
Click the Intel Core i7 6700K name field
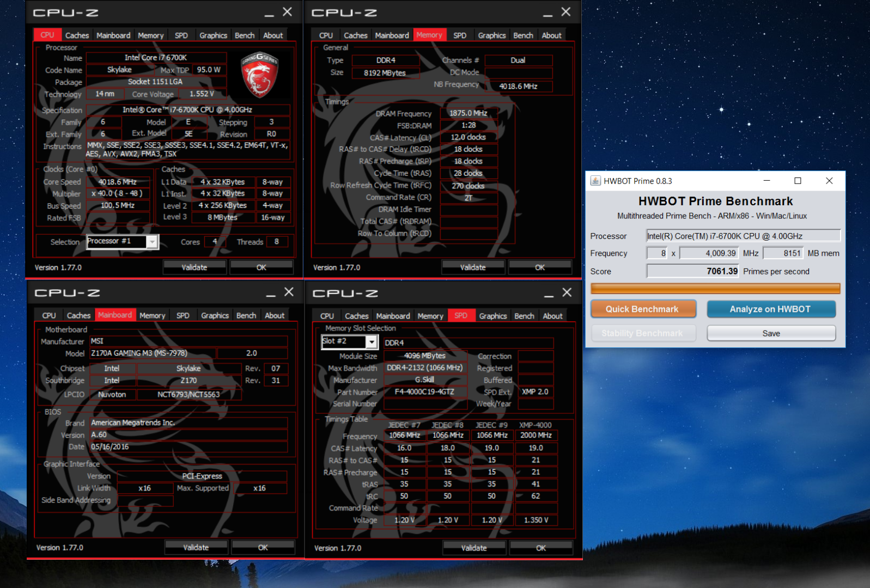click(156, 58)
